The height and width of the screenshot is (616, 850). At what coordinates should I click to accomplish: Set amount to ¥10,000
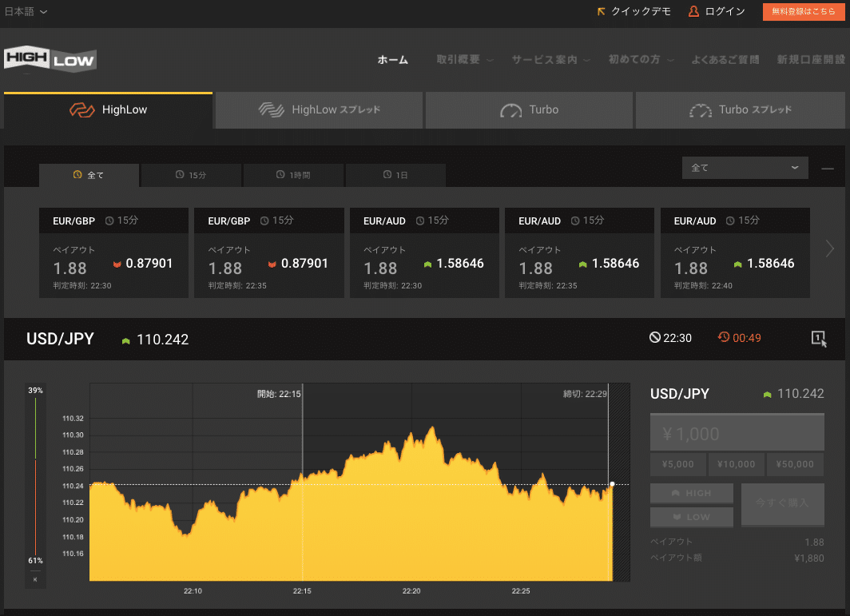[x=737, y=464]
